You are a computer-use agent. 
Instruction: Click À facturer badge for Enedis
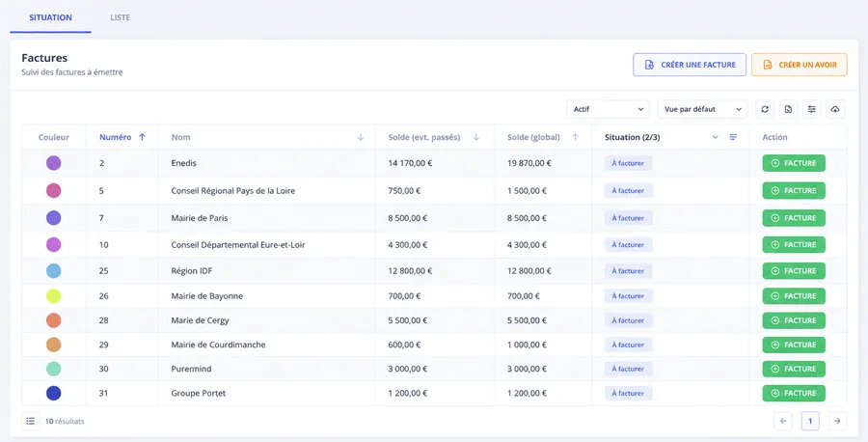tap(628, 163)
